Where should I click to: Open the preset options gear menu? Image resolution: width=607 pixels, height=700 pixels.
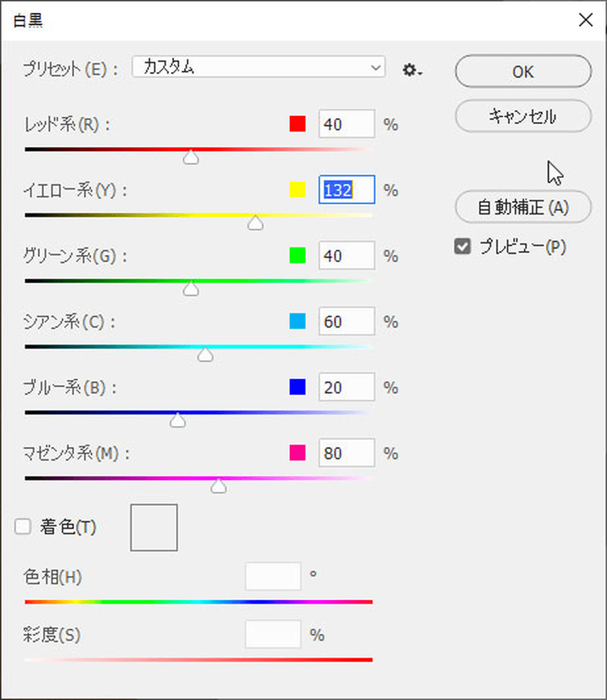coord(411,69)
